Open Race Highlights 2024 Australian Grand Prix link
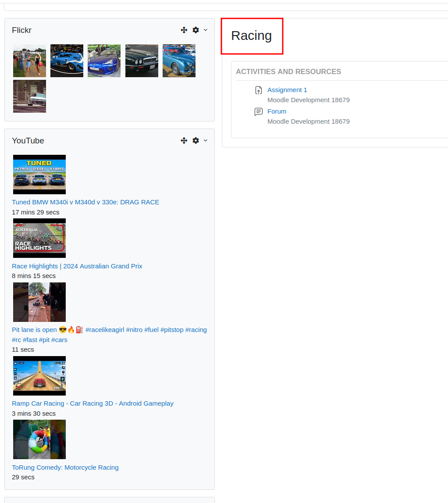Screen dimensions: 448x503 [x=77, y=266]
